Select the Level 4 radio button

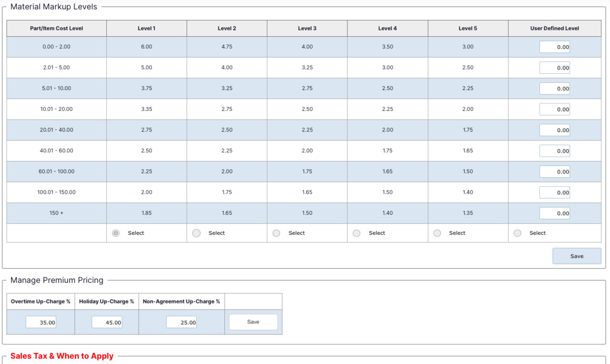pyautogui.click(x=356, y=233)
